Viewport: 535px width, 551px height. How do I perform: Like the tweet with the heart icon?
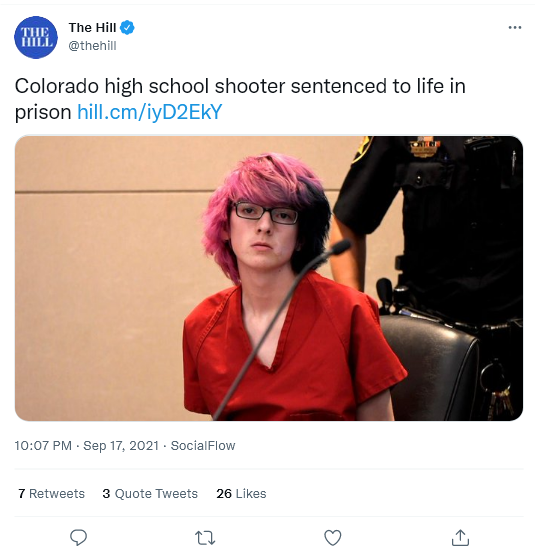pyautogui.click(x=333, y=538)
